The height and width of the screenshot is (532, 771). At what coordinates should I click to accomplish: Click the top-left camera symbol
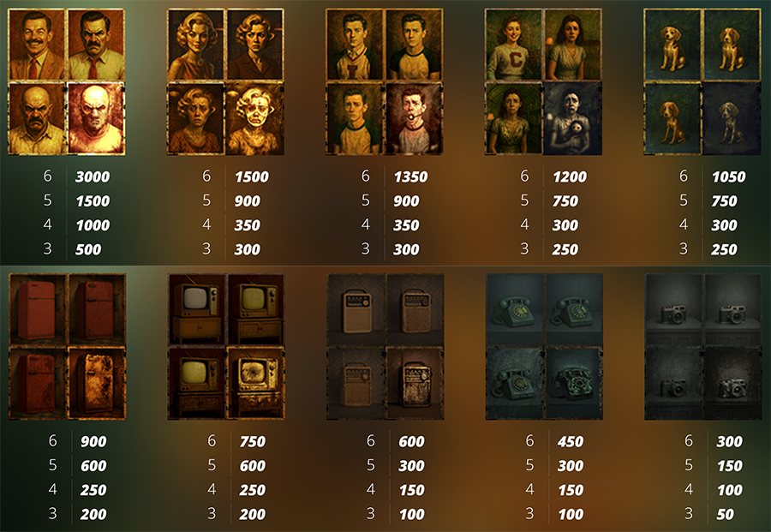click(x=673, y=310)
